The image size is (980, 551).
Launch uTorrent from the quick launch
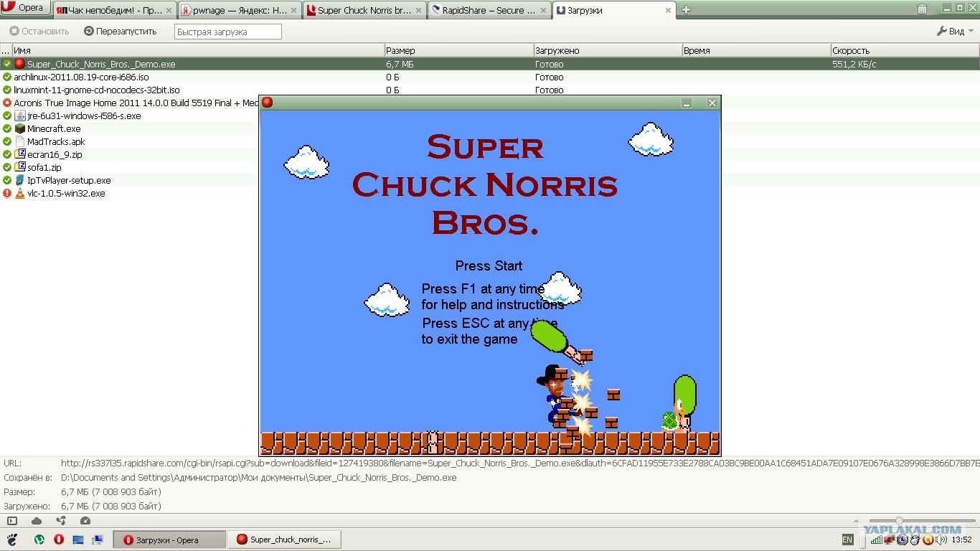[x=40, y=540]
